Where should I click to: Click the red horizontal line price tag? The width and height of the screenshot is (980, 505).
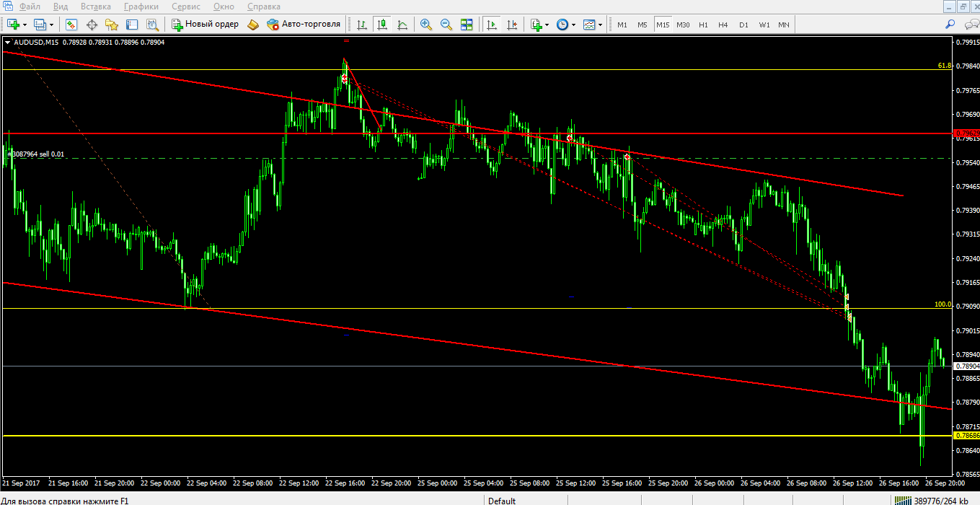[x=966, y=133]
